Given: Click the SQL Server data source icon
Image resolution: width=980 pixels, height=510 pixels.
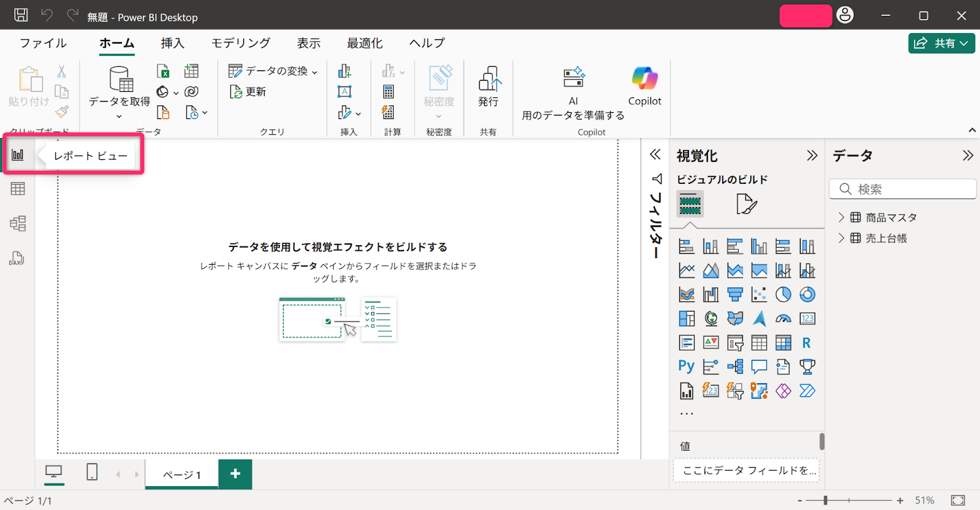Looking at the screenshot, I should 163,112.
